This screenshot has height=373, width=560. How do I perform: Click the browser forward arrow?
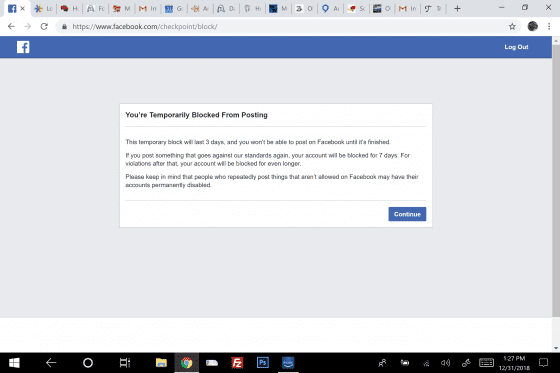pos(28,26)
